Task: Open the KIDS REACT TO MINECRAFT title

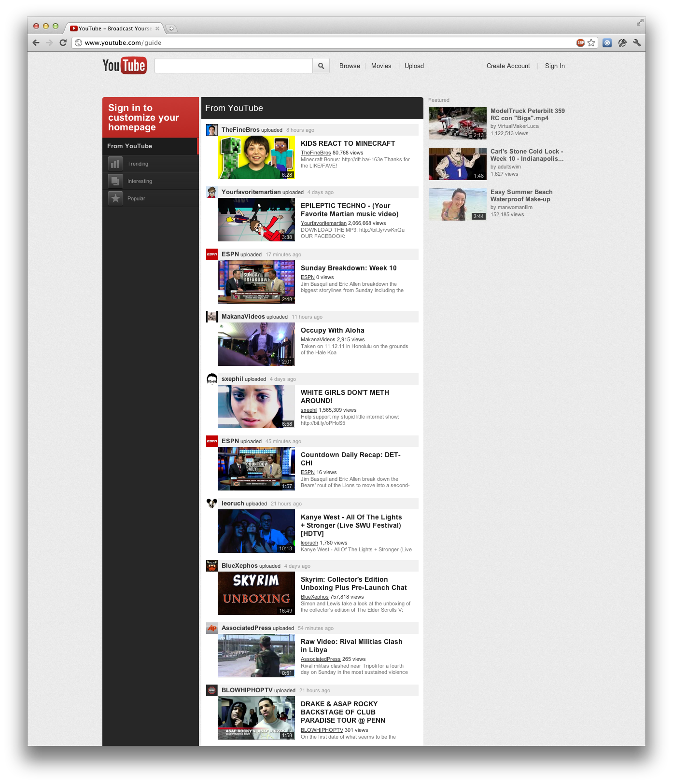Action: pos(348,143)
